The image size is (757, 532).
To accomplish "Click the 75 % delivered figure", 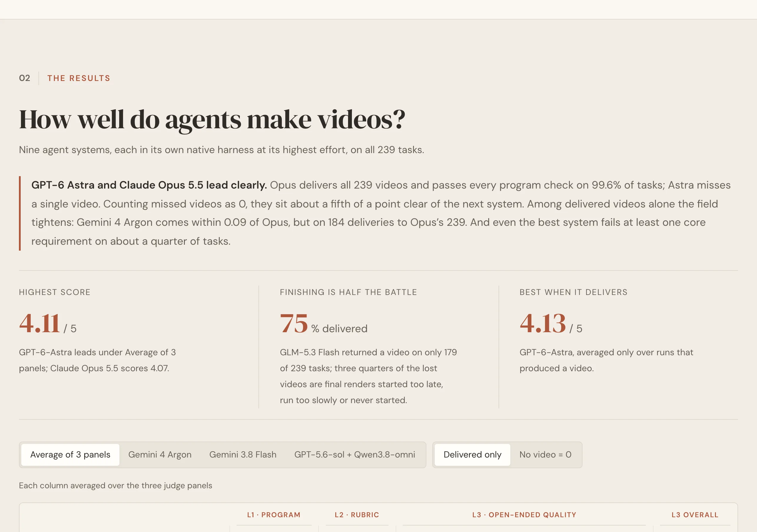I will click(x=323, y=323).
